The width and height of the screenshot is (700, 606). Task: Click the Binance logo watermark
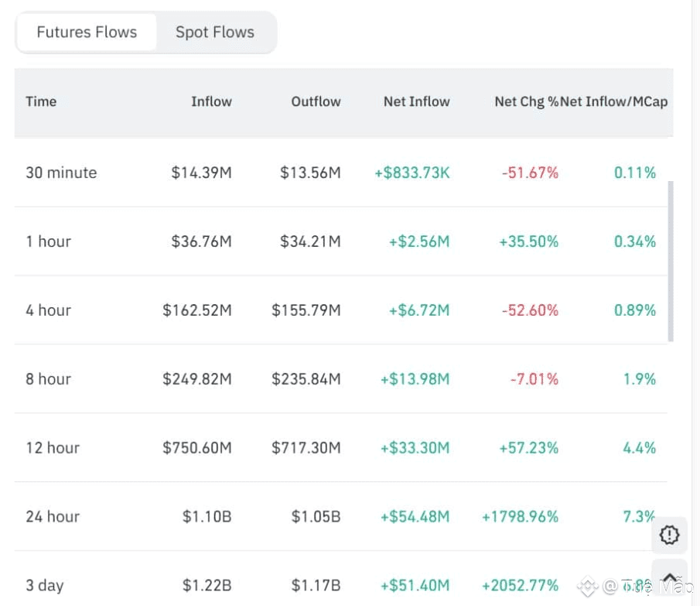click(x=588, y=587)
